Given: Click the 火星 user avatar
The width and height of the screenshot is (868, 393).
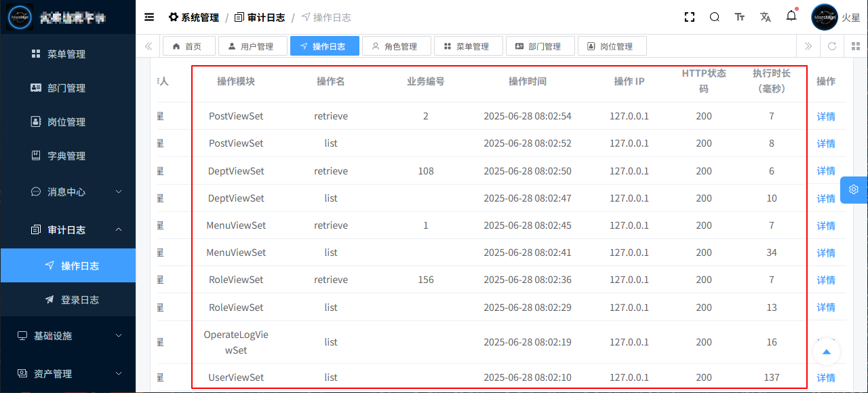Looking at the screenshot, I should 825,18.
